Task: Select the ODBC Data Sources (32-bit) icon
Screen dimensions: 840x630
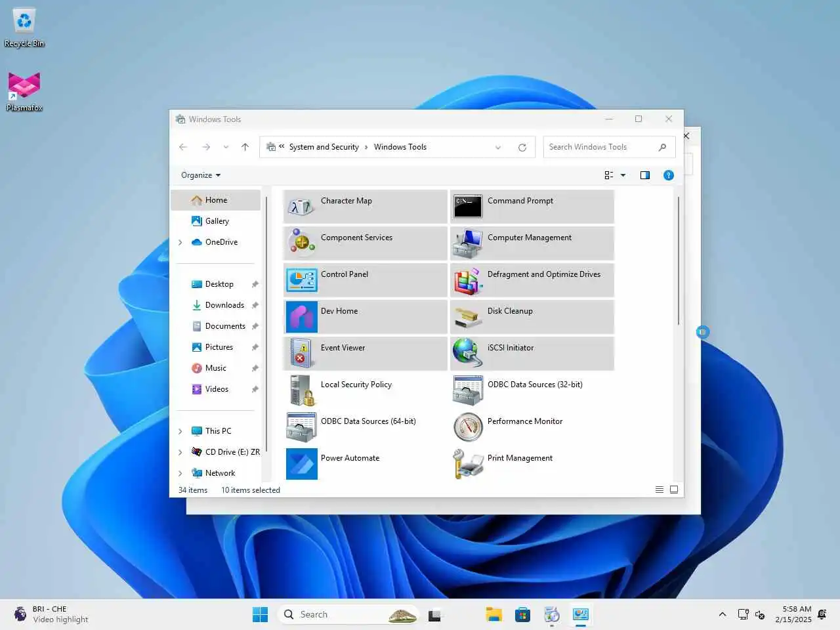Action: coord(468,390)
